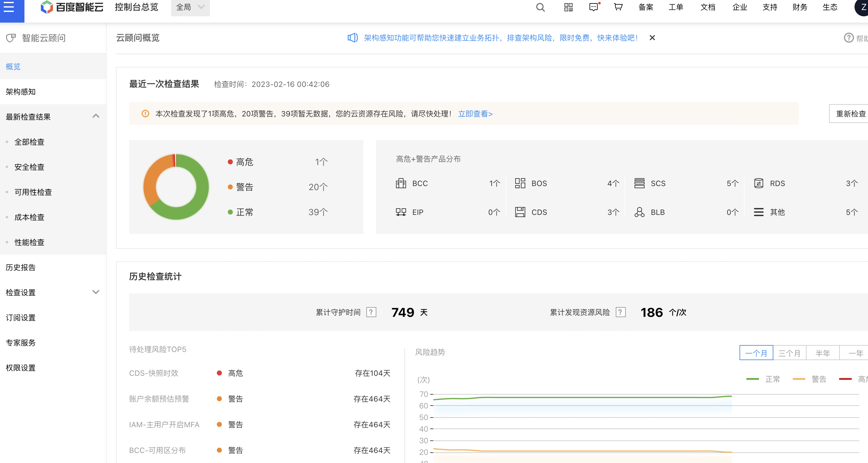
Task: Open 性能检查 in the sidebar
Action: [53, 242]
